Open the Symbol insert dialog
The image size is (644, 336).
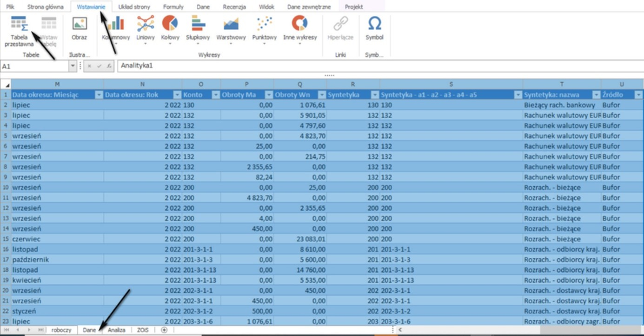click(374, 29)
